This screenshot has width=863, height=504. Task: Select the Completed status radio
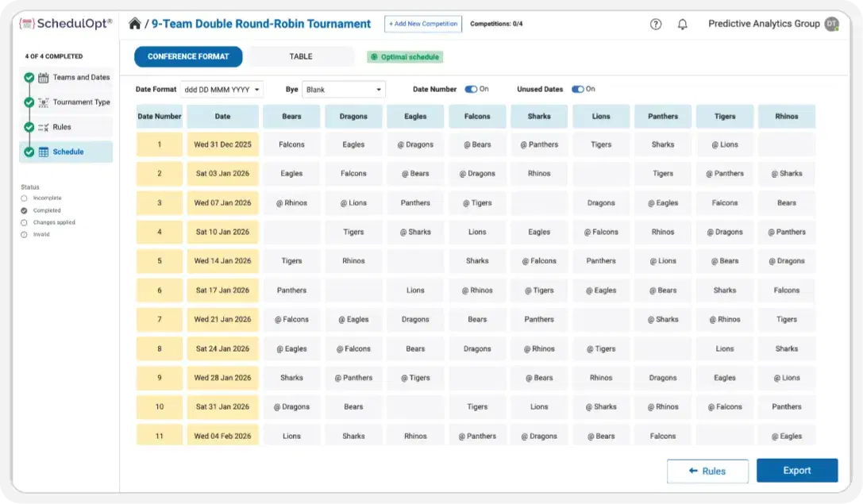point(24,210)
